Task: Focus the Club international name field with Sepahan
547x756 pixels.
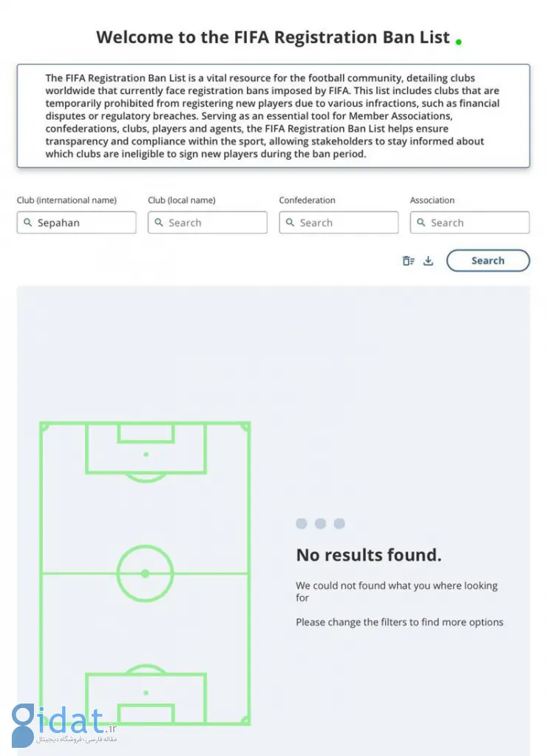Action: tap(77, 222)
